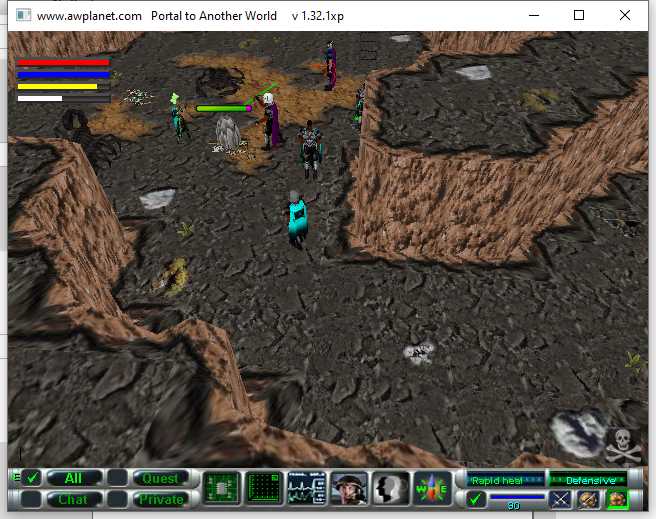Open the Rapid heal skill selector
The image size is (656, 519).
coord(506,480)
